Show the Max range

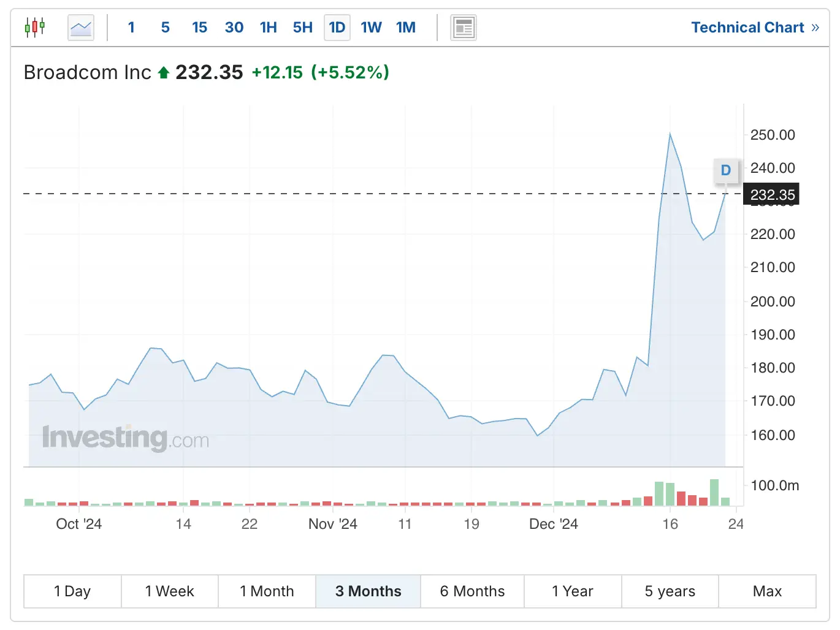click(768, 591)
